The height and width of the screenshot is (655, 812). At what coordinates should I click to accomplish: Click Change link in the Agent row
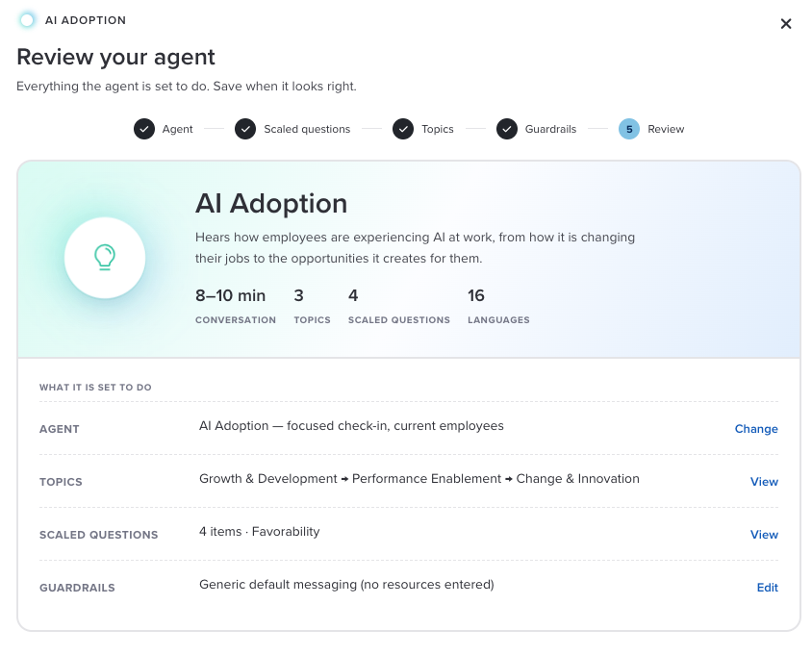click(x=756, y=429)
